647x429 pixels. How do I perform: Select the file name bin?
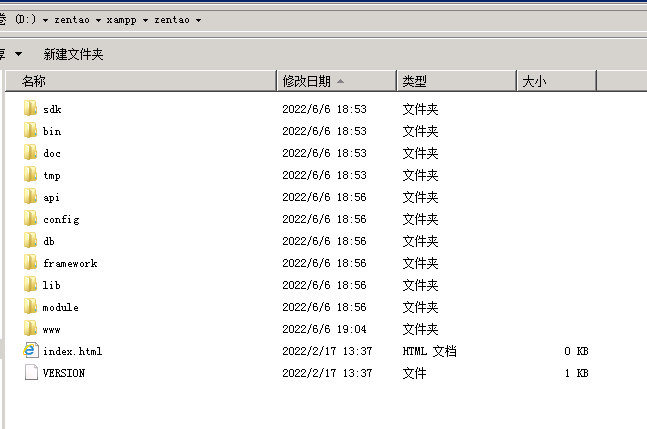click(52, 131)
